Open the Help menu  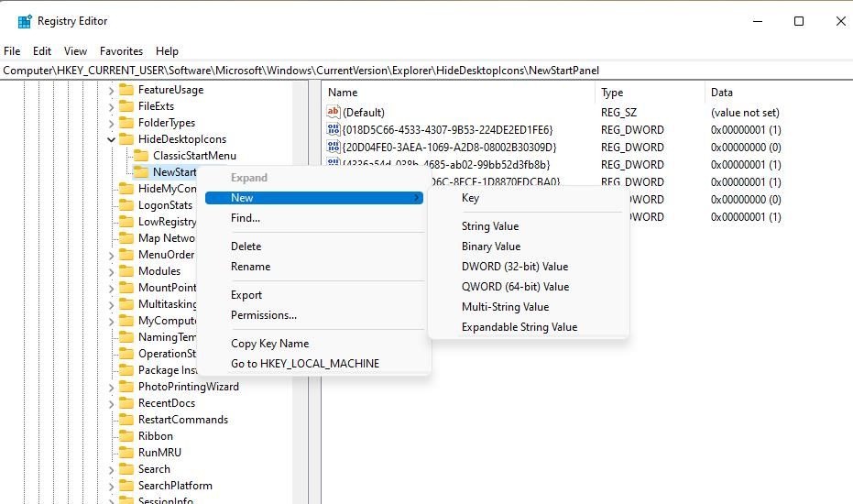[x=167, y=51]
